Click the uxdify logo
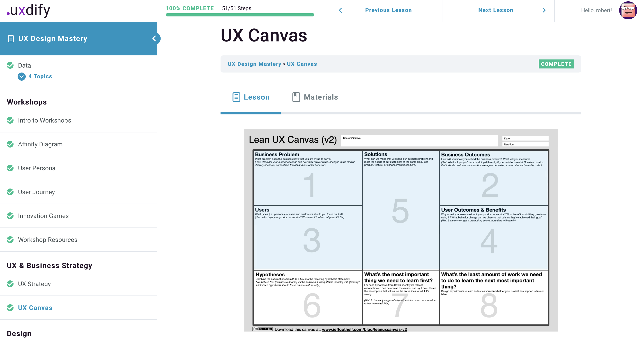The height and width of the screenshot is (350, 644). click(x=28, y=11)
